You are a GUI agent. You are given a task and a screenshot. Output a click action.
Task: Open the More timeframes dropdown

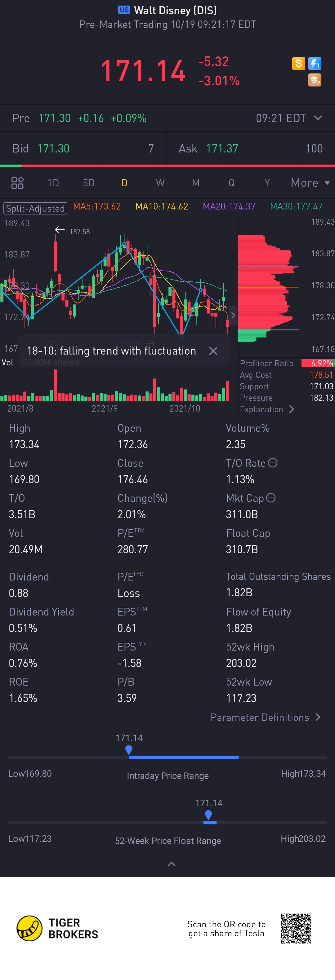coord(310,183)
